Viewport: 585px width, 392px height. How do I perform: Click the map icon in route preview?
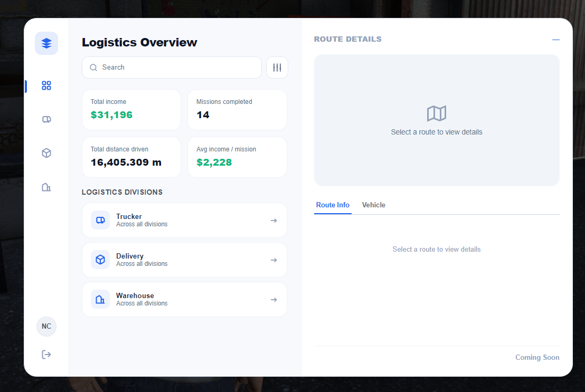[x=437, y=113]
